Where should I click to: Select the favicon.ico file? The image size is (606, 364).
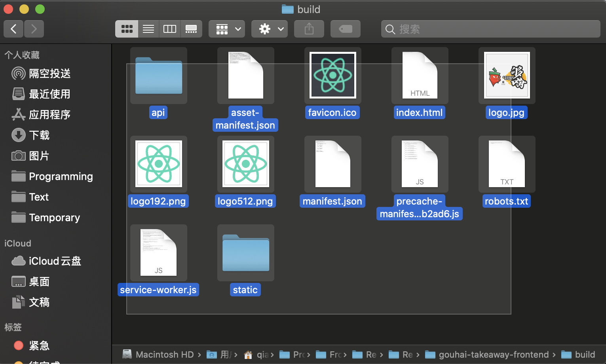tap(332, 75)
